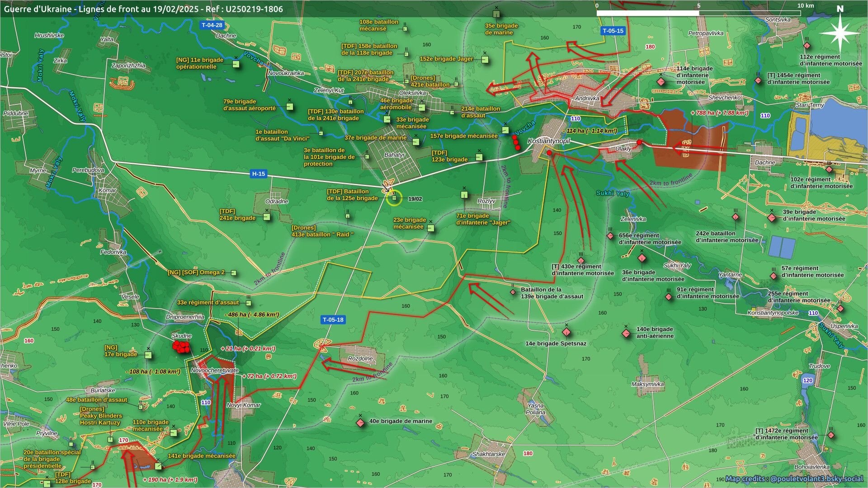This screenshot has width=868, height=488.
Task: Click the 110e brigade mécanisée unit marker
Action: (x=173, y=432)
